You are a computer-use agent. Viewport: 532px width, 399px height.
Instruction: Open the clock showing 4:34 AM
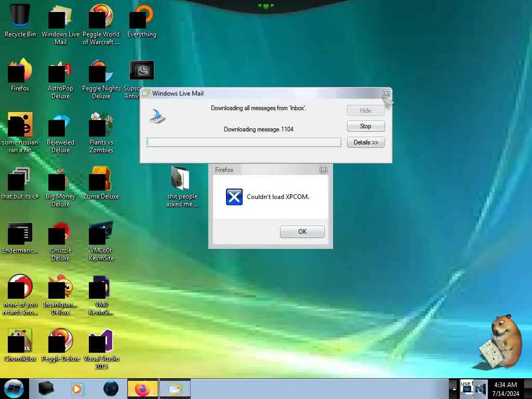506,389
